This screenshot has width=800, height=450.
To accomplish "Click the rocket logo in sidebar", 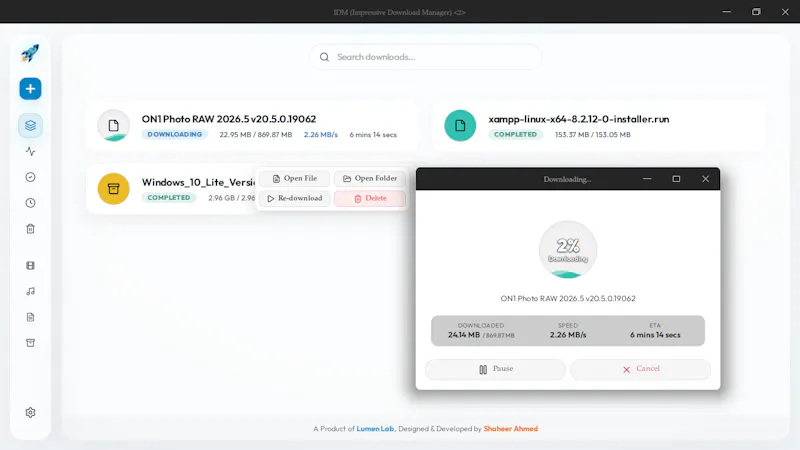I will (30, 53).
